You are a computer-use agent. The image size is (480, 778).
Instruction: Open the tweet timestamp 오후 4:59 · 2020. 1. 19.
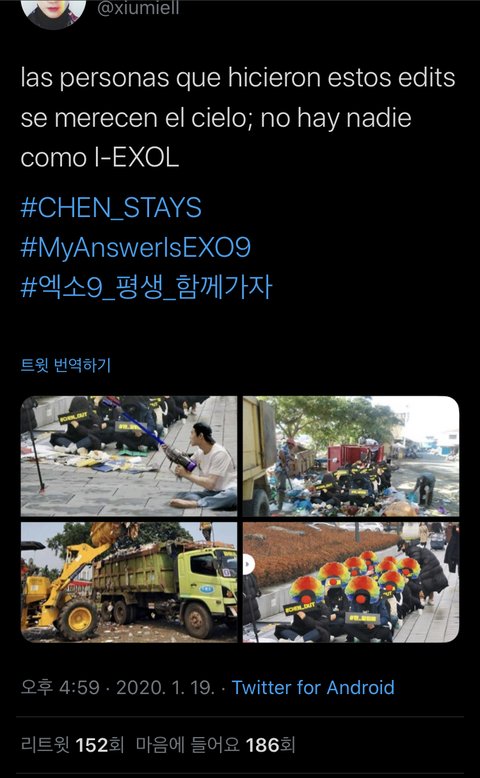(118, 688)
